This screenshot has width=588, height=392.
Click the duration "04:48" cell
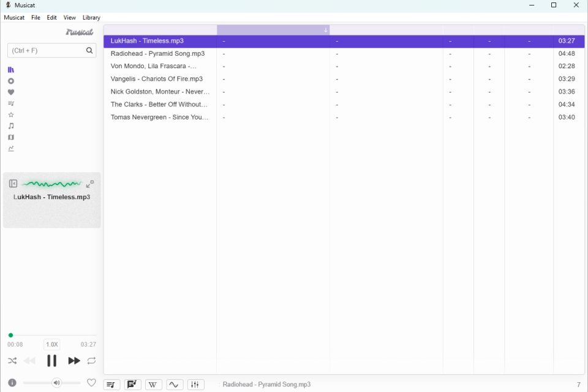566,54
